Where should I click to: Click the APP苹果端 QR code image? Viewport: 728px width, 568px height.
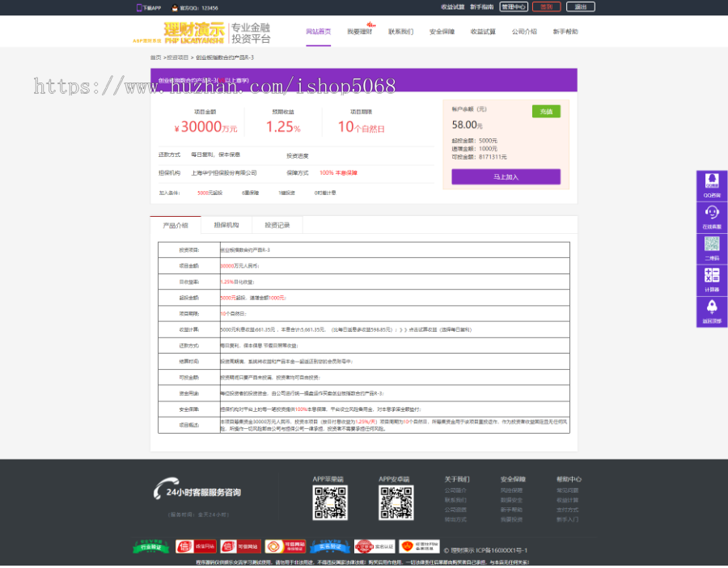click(x=330, y=504)
